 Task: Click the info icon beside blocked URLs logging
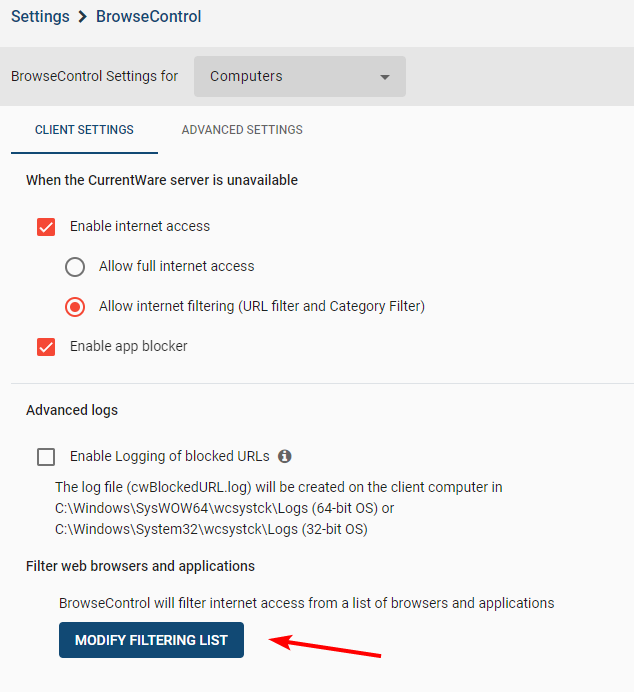pos(285,456)
